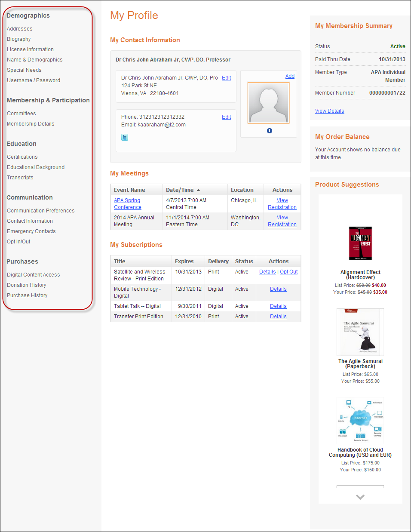Opt Out of Satellite and Wireless Review

[x=288, y=272]
